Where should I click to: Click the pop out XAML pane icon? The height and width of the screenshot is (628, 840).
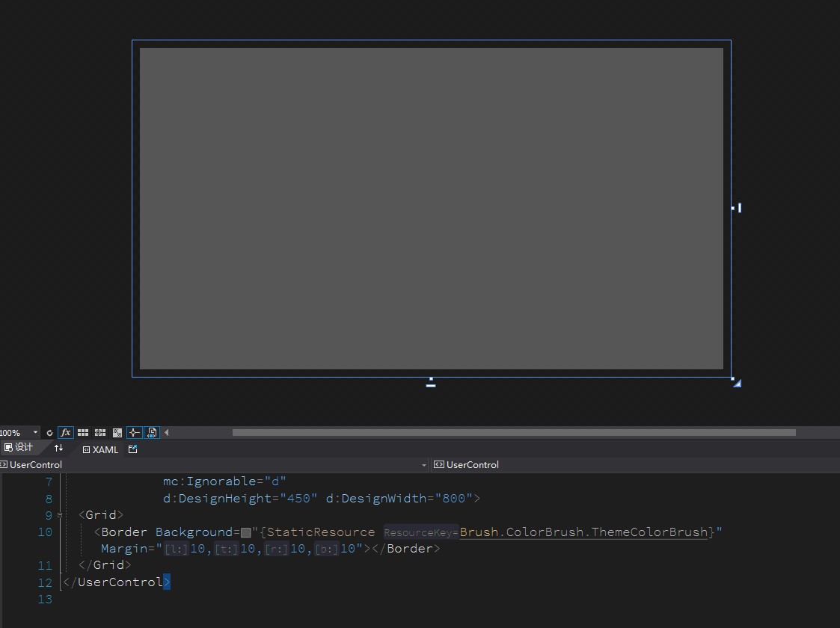(x=133, y=449)
